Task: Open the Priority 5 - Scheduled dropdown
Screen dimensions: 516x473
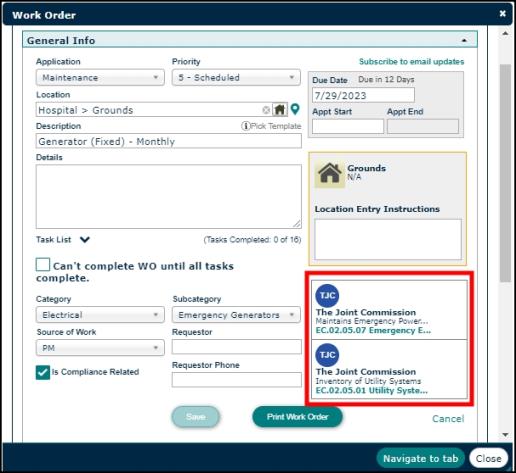Action: (236, 78)
